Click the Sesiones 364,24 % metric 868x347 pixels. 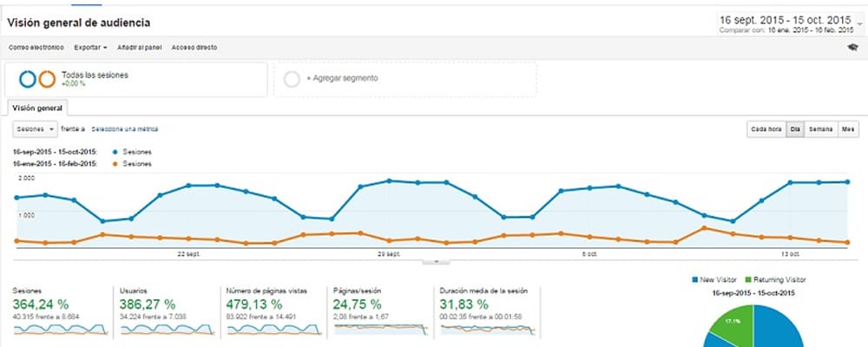click(x=41, y=304)
